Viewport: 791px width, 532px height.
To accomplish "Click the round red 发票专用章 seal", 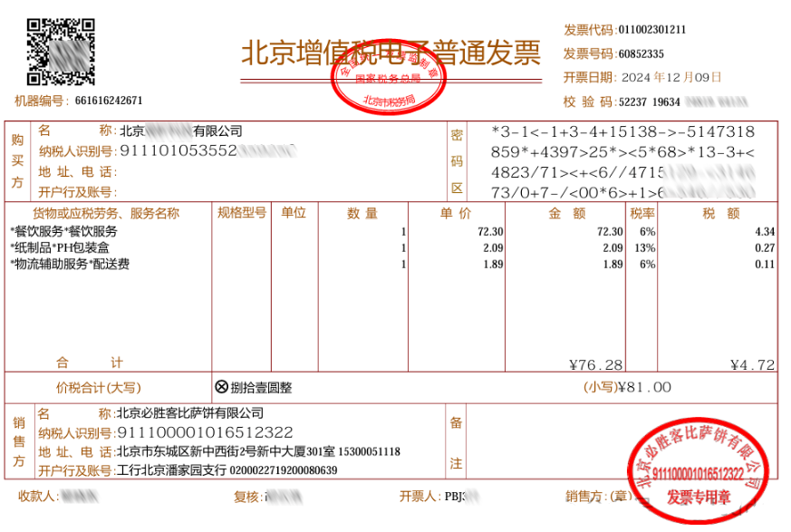I will click(x=699, y=469).
